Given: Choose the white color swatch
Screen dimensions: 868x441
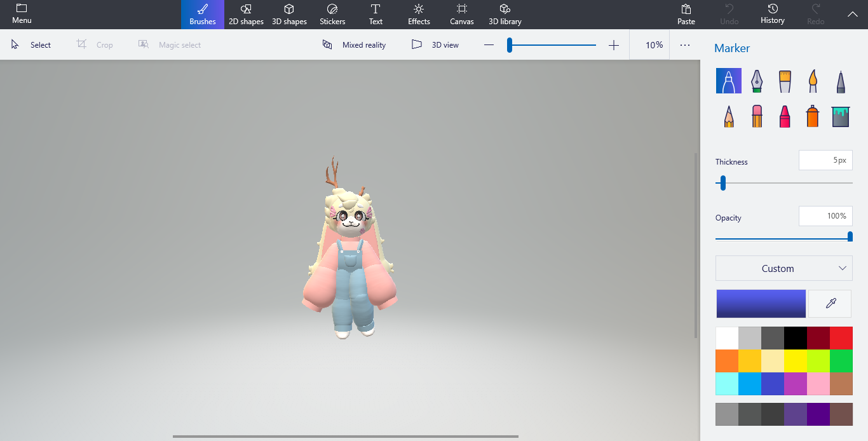Looking at the screenshot, I should click(x=727, y=338).
